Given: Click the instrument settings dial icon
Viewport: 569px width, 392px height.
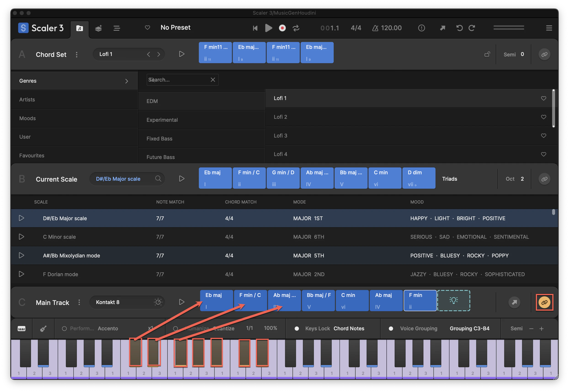Looking at the screenshot, I should click(x=158, y=302).
